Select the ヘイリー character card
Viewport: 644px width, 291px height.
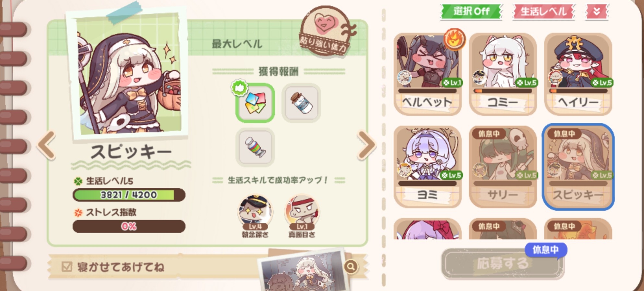(578, 74)
